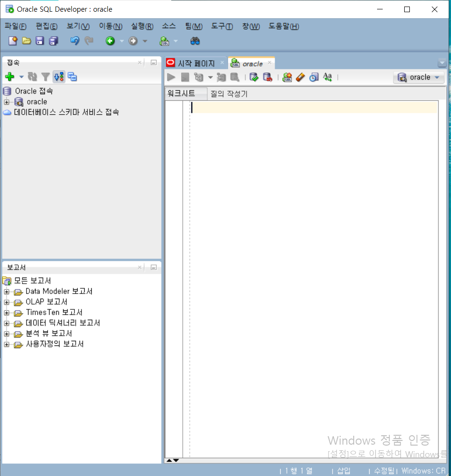The width and height of the screenshot is (451, 476).
Task: Expand 사용자정의 보고서 folder
Action: click(7, 344)
